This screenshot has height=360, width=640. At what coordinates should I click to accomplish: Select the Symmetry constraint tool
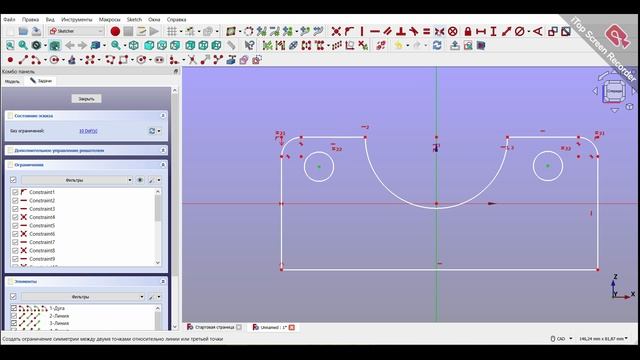439,31
